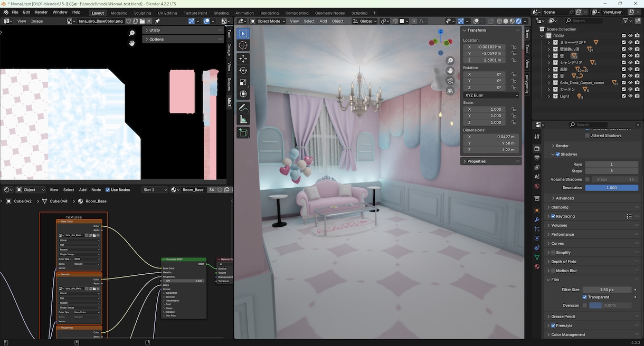644x346 pixels.
Task: Expand the Sofa_Desk_Carpet_sweet collection
Action: click(549, 83)
